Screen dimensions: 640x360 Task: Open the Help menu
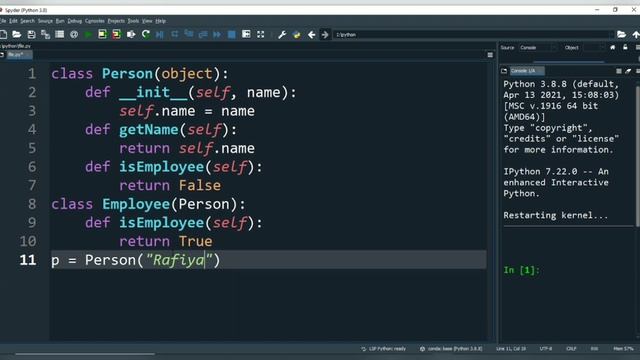click(160, 21)
